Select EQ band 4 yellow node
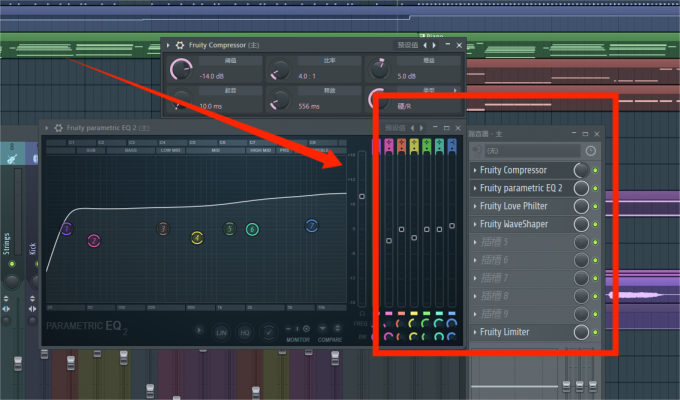680x400 pixels. coord(197,237)
